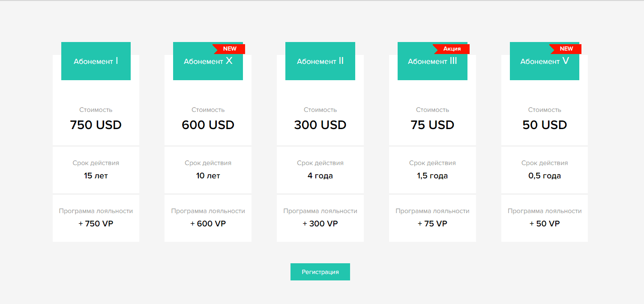Click the NEW ribbon on Абонемент X
Viewport: 644px width, 304px height.
click(230, 49)
